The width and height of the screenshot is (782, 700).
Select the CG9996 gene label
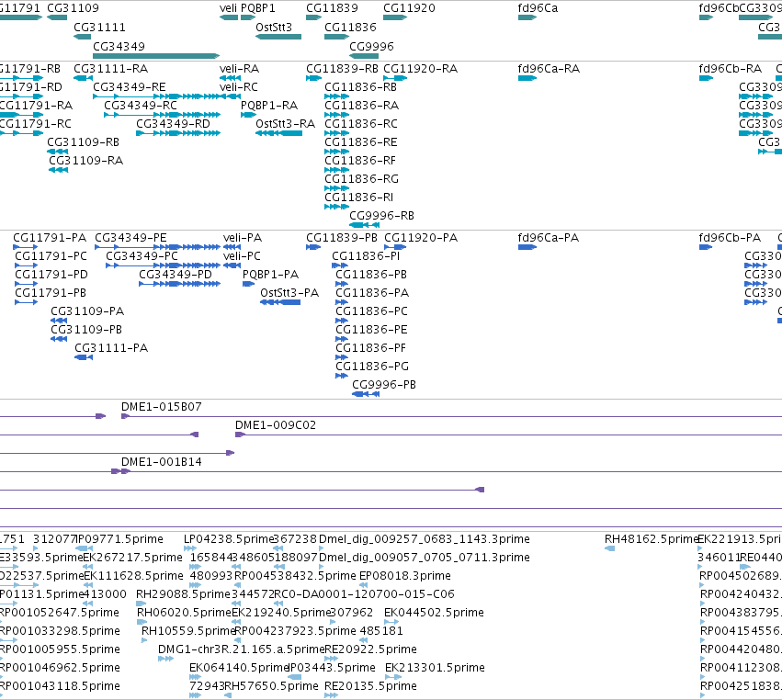pyautogui.click(x=371, y=46)
